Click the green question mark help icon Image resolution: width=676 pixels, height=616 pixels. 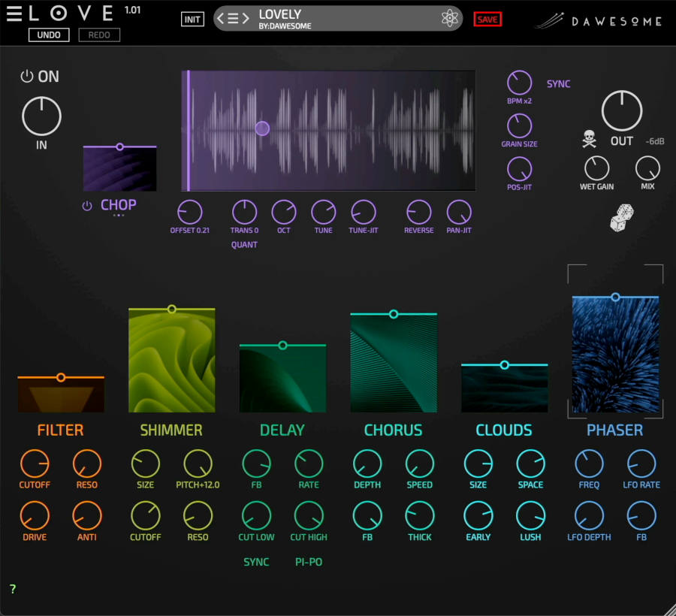13,590
